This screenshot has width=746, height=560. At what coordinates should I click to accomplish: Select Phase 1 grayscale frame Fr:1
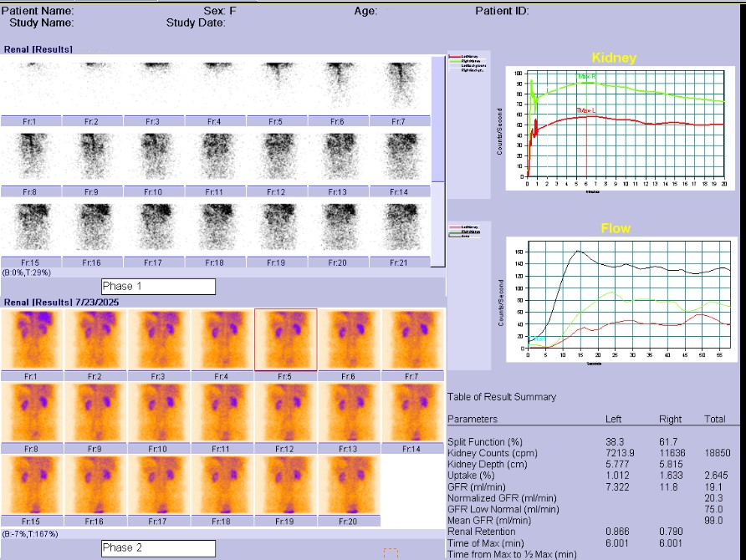pos(30,87)
